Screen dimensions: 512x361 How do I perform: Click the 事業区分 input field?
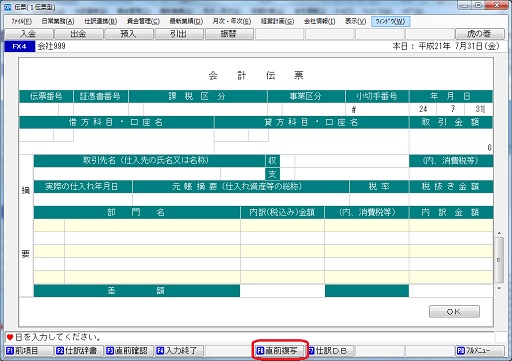314,109
